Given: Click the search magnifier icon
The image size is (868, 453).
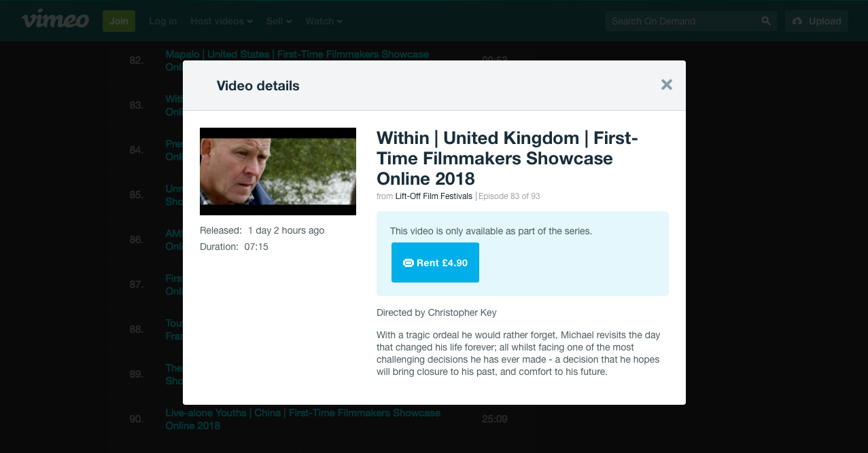Looking at the screenshot, I should (x=766, y=21).
